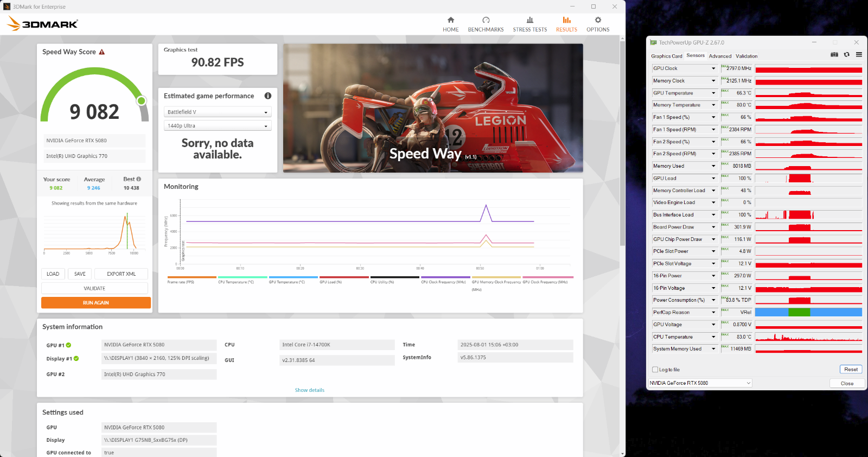The height and width of the screenshot is (457, 868).
Task: Click the green check beside Display #1
Action: point(76,359)
